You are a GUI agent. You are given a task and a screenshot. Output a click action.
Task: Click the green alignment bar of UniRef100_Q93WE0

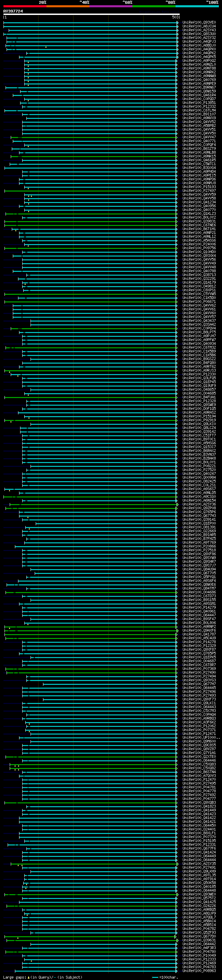pos(91,894)
